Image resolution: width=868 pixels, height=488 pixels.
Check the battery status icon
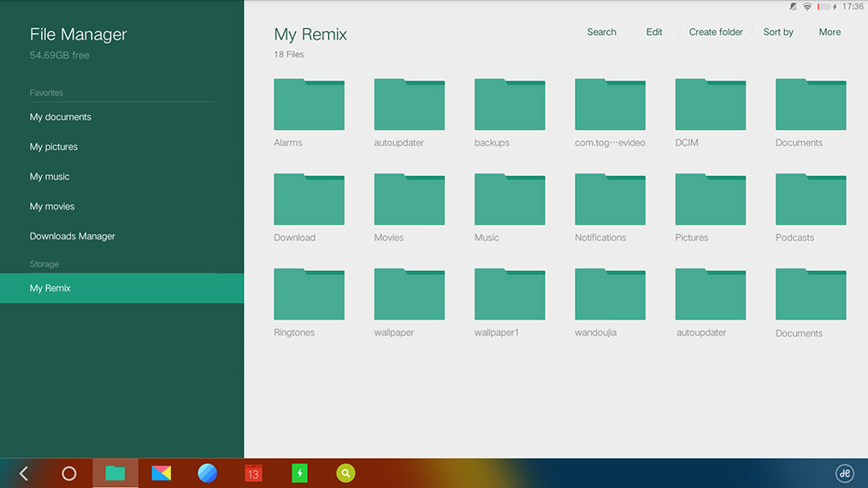click(824, 7)
